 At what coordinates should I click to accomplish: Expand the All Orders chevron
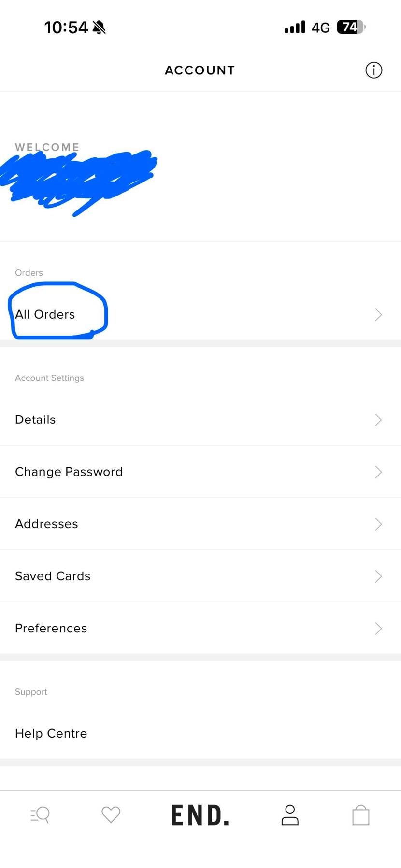click(x=378, y=315)
